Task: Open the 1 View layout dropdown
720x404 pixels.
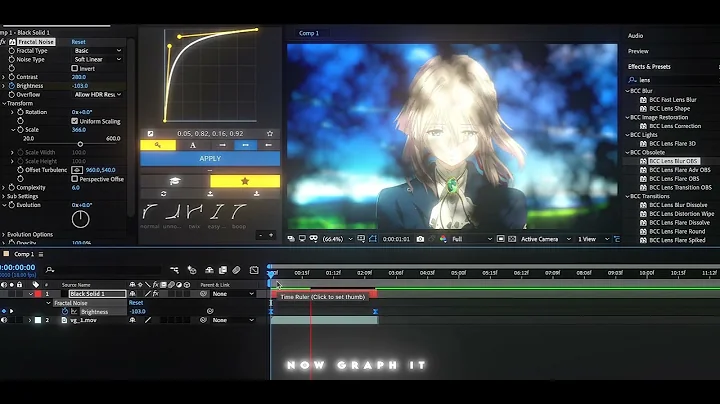Action: tap(593, 239)
